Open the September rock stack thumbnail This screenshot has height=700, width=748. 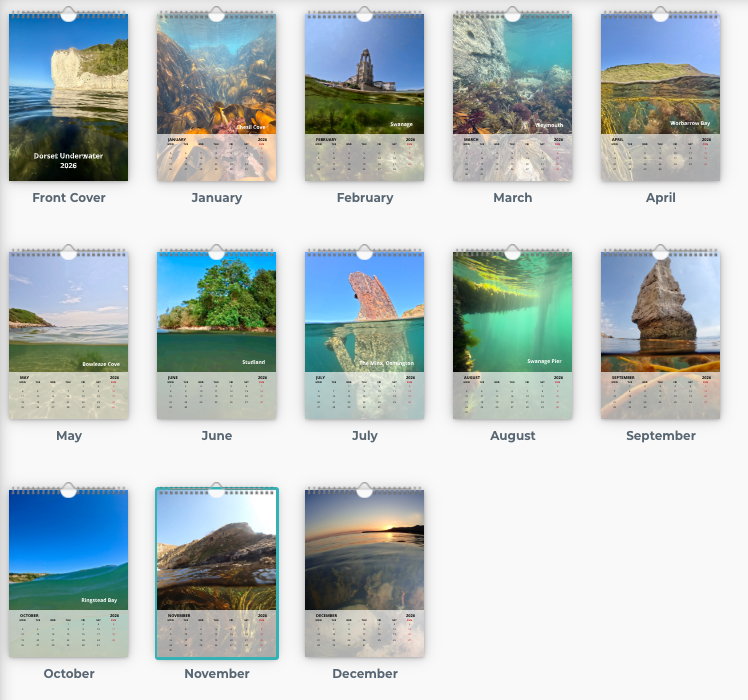click(660, 335)
